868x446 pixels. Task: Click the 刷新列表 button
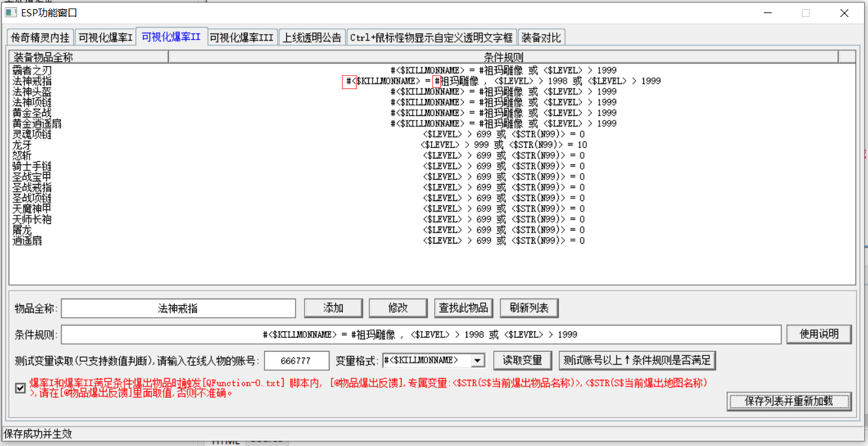click(x=529, y=308)
